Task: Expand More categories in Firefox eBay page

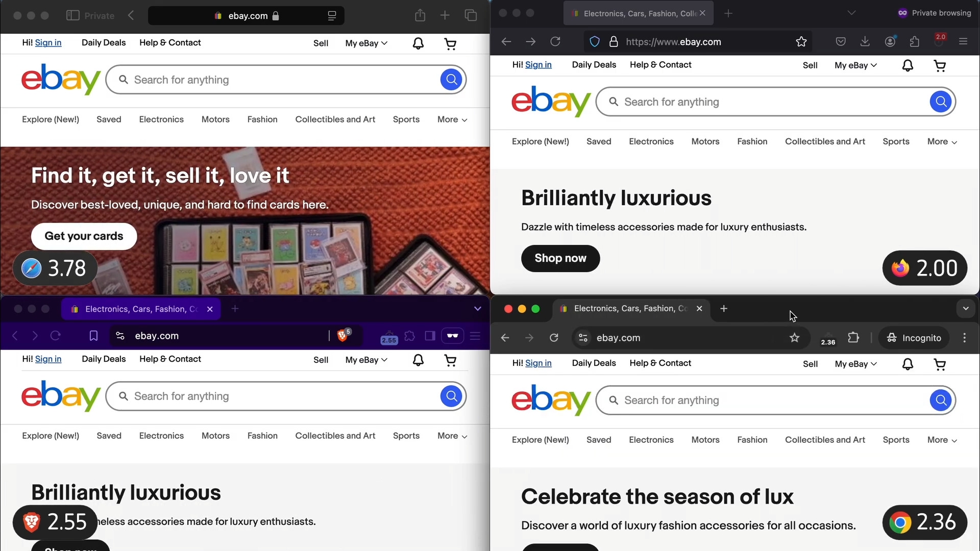Action: (x=942, y=142)
